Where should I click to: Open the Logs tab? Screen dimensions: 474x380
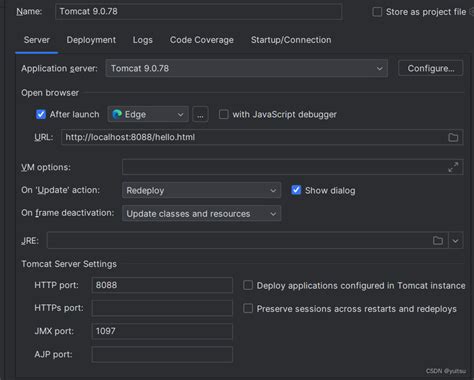click(x=143, y=40)
